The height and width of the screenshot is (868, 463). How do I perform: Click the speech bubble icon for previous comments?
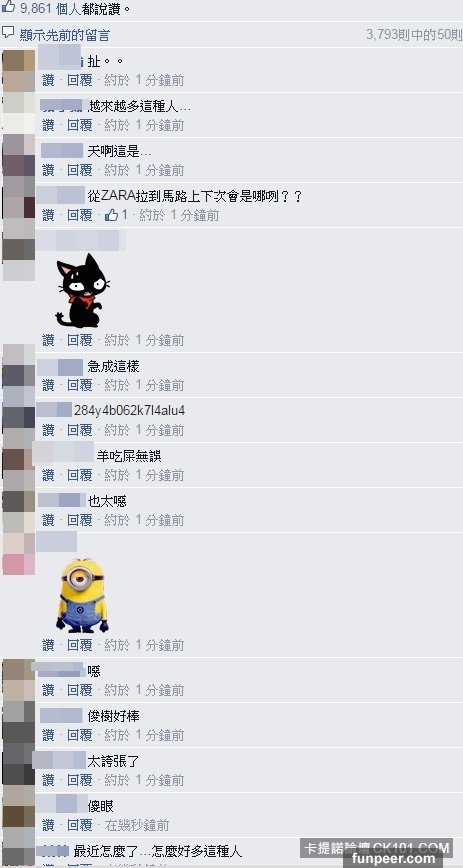click(8, 33)
